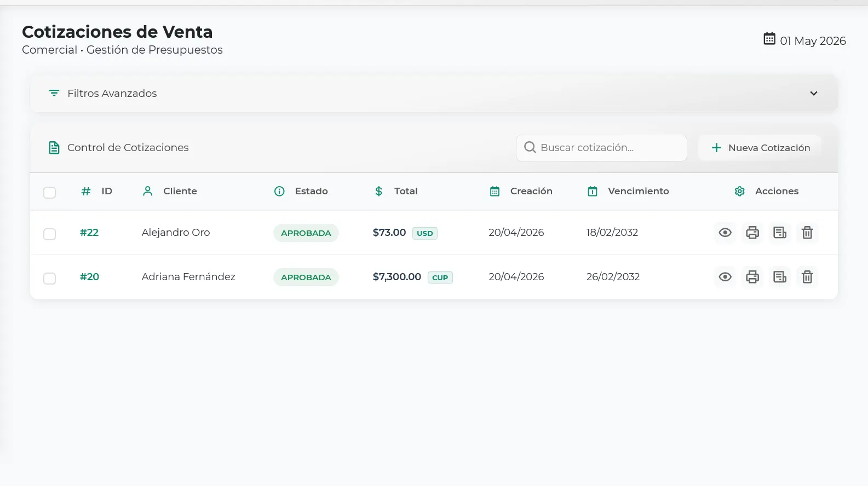Screen dimensions: 868x486
Task: Click the alert calendar icon in the Vencimiento header
Action: (x=593, y=191)
